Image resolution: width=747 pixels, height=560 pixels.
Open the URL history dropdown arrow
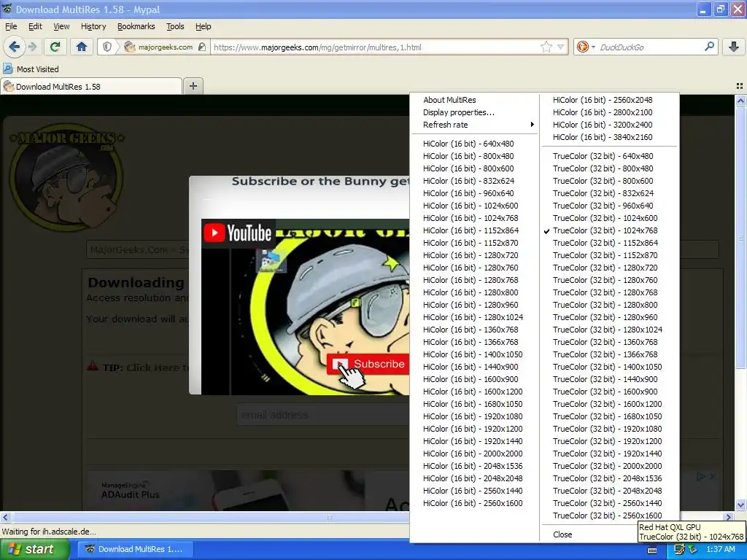[x=561, y=47]
